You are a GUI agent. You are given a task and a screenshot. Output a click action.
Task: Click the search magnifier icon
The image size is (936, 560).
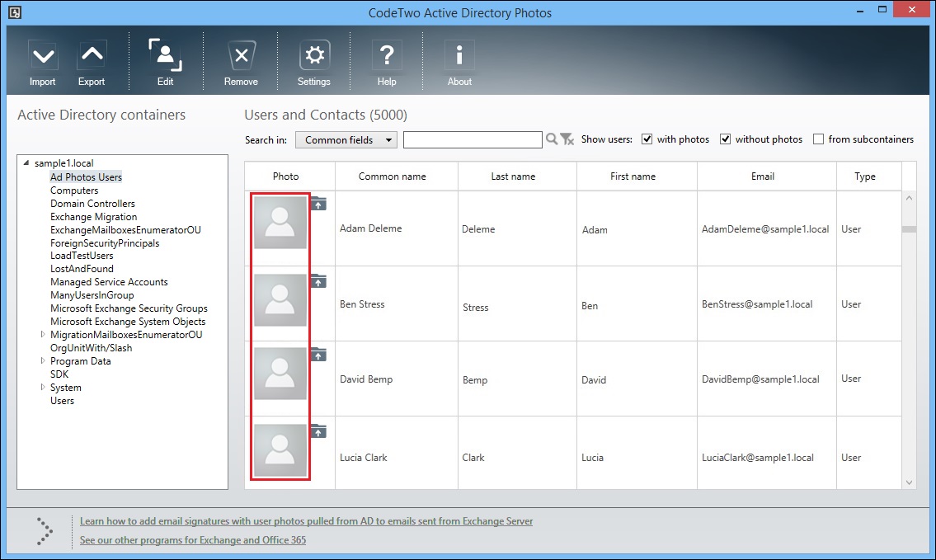pyautogui.click(x=552, y=139)
